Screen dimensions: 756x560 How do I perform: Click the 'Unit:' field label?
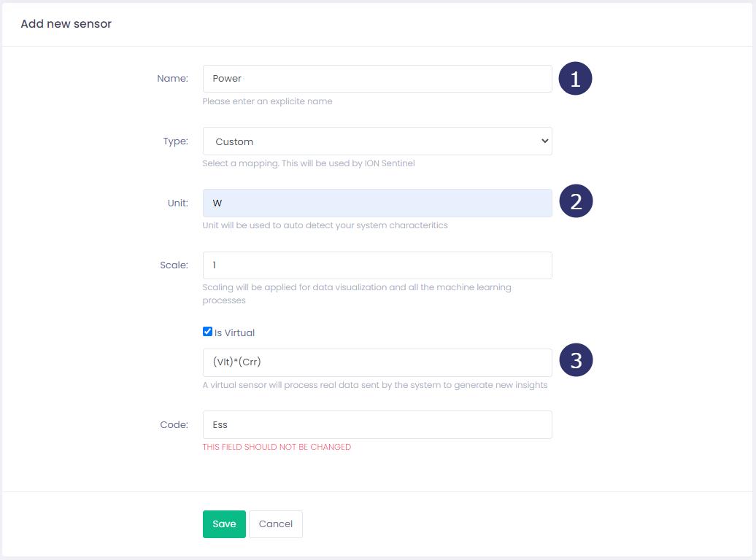[177, 203]
